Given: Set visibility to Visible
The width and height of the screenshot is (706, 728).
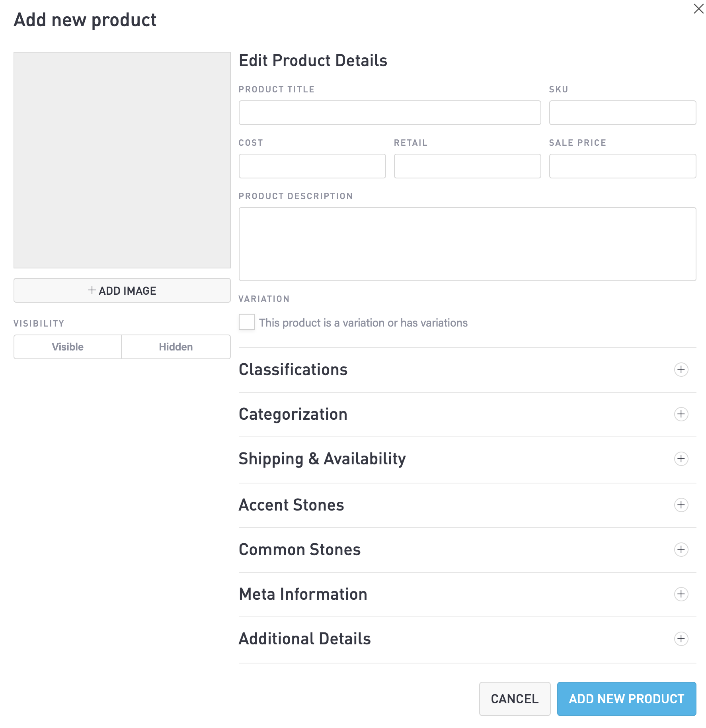Looking at the screenshot, I should 68,347.
